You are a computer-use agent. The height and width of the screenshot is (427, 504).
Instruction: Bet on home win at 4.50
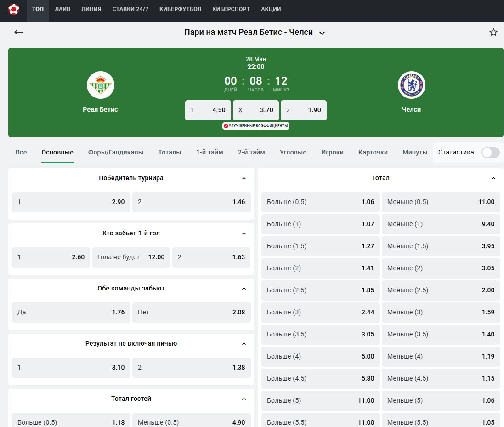[x=208, y=110]
